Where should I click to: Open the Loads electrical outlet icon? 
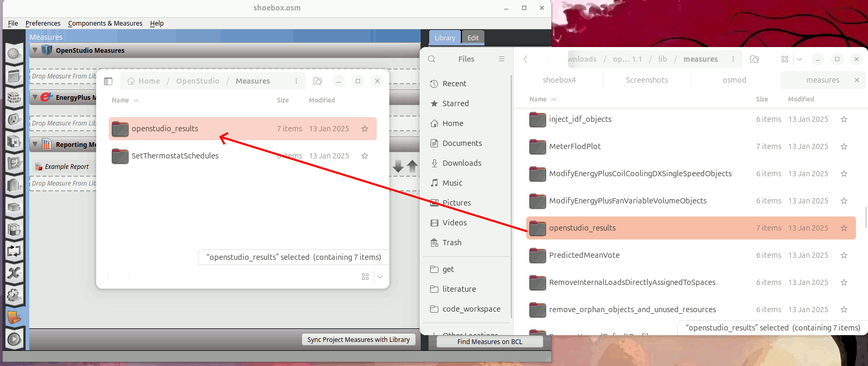(x=14, y=119)
